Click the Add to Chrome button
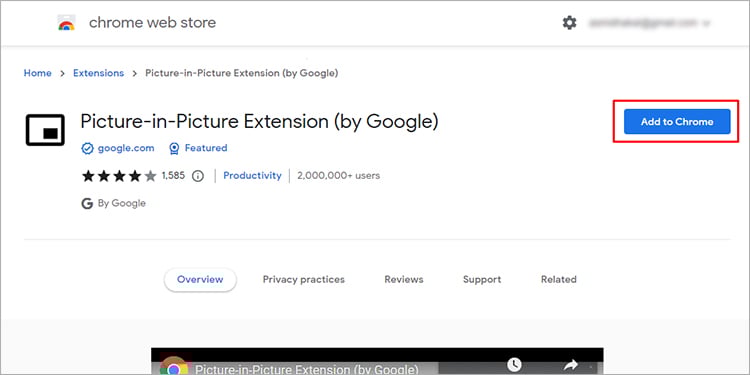Screen dimensions: 750x375 pos(677,121)
